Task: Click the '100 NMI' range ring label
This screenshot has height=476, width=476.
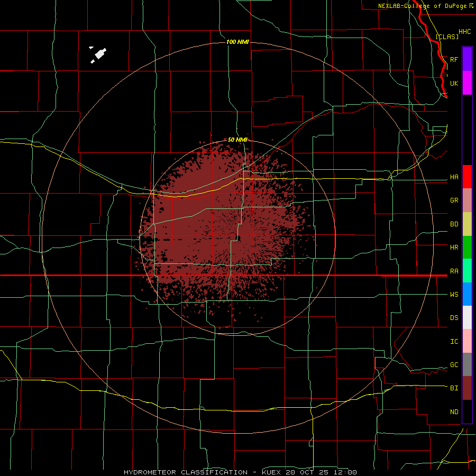Action: coord(237,42)
